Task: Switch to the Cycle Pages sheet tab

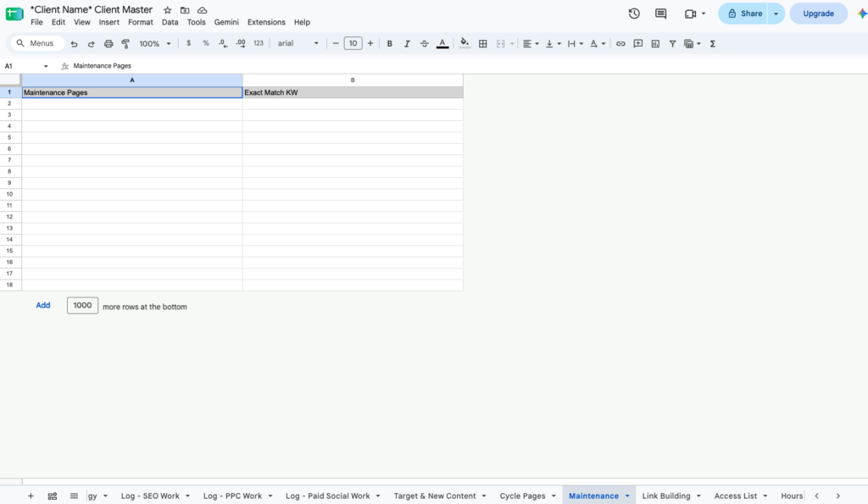Action: 522,496
